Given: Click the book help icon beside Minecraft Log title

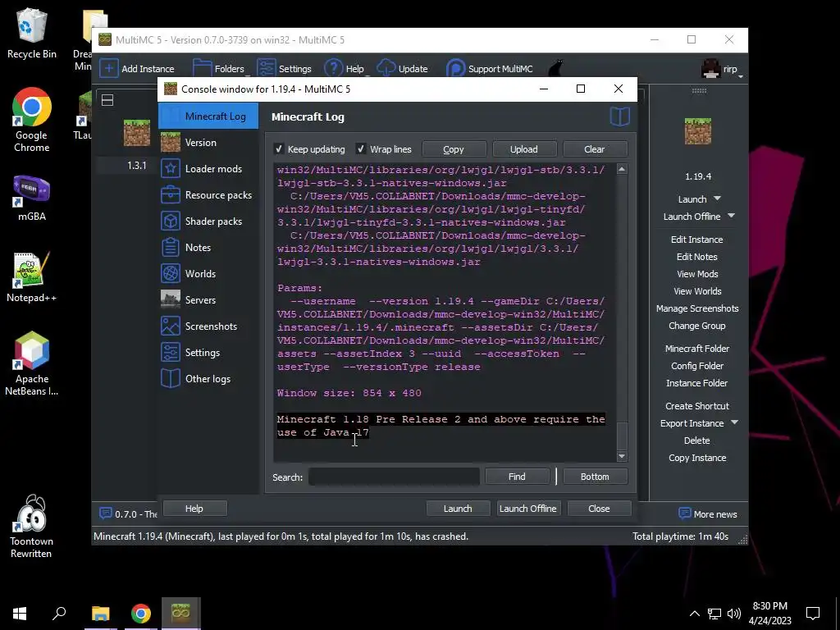Looking at the screenshot, I should [620, 116].
